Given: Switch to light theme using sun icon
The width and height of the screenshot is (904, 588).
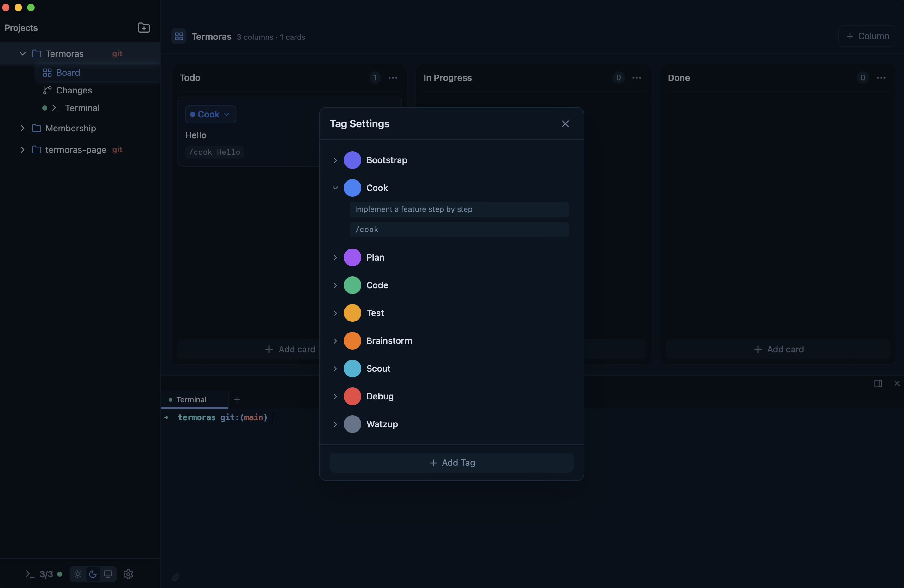Looking at the screenshot, I should pyautogui.click(x=77, y=574).
